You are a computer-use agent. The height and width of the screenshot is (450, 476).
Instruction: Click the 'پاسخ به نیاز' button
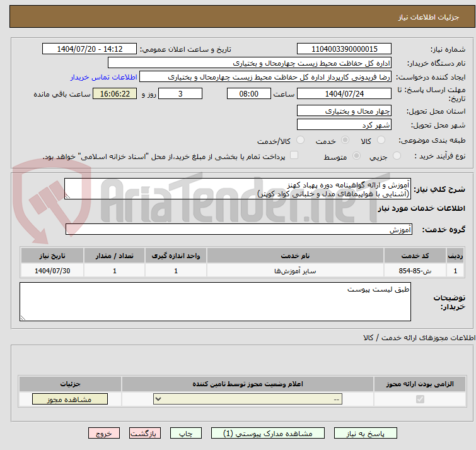[x=366, y=434]
